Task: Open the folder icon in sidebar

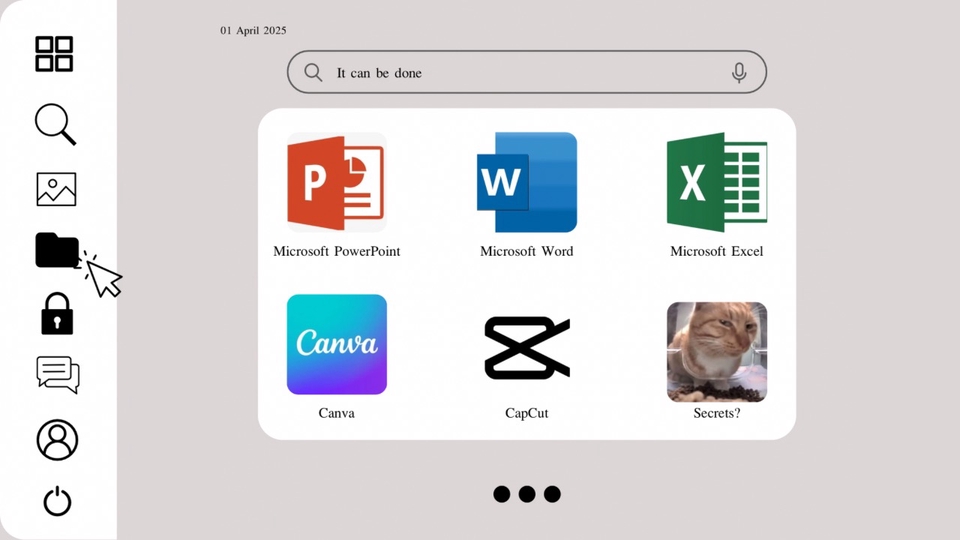Action: point(57,250)
